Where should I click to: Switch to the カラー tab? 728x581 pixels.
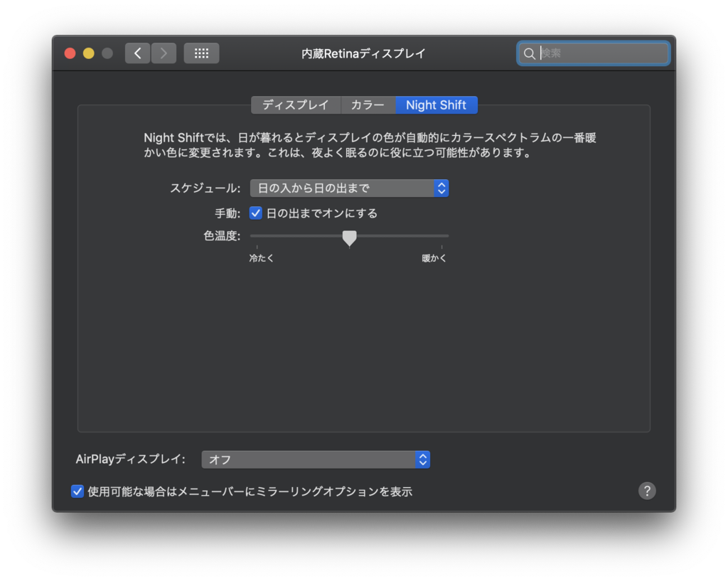point(368,105)
